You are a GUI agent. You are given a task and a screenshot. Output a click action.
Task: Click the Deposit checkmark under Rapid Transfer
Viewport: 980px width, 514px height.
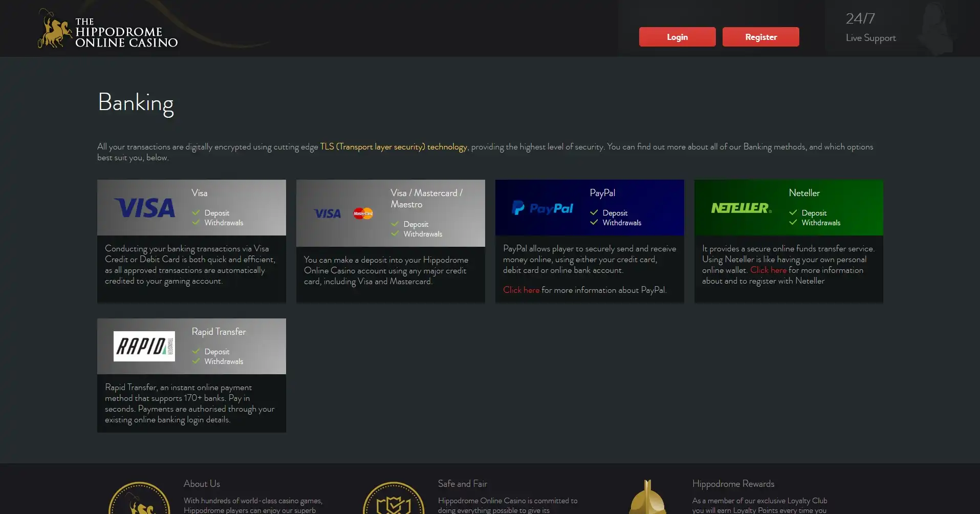(x=196, y=351)
